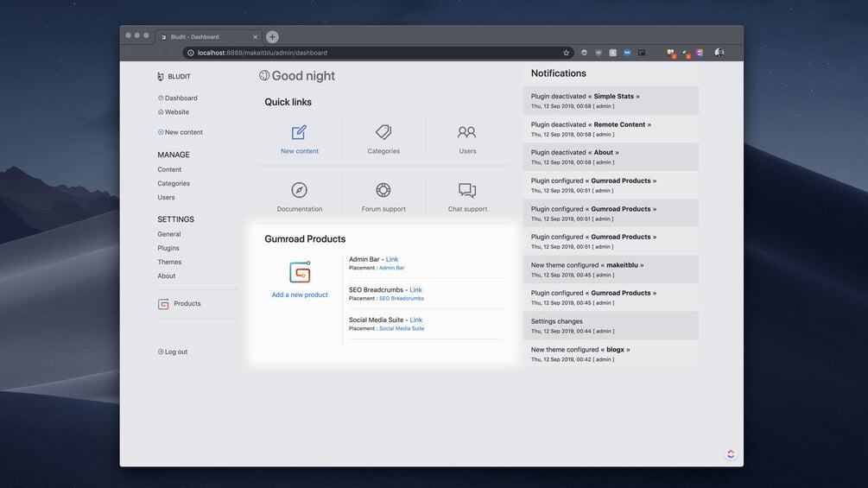The image size is (868, 488).
Task: Select the Bludit - Dashboard browser tab
Action: coord(208,36)
